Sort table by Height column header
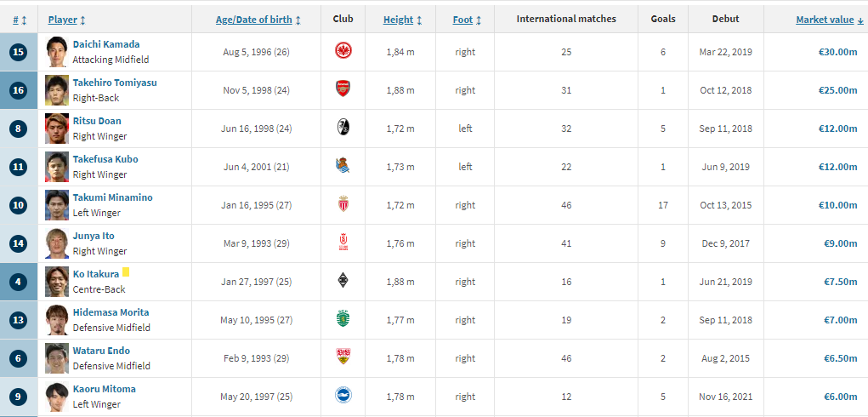Screen dimensions: 868x417 coord(398,19)
